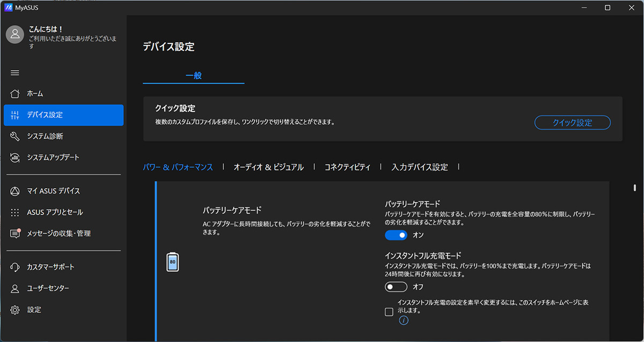Click the wrench icon beside システム診断
The width and height of the screenshot is (644, 342).
pyautogui.click(x=15, y=136)
